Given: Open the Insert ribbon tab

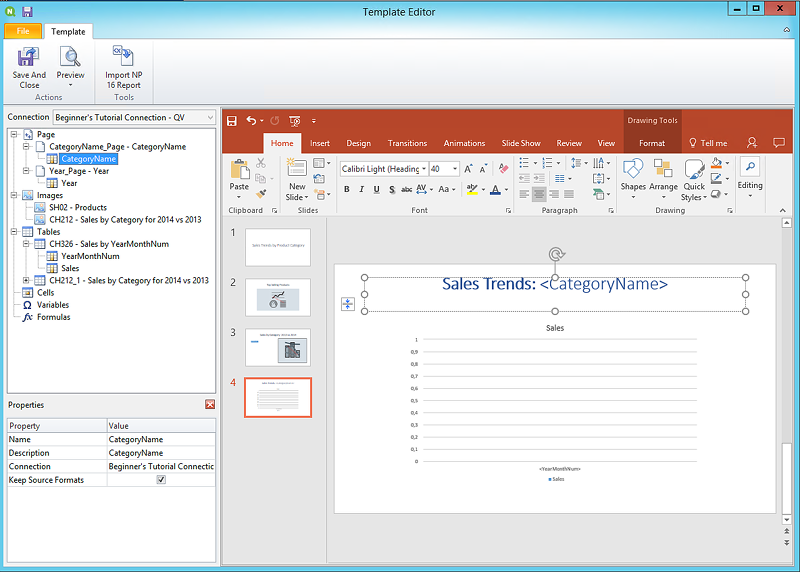Looking at the screenshot, I should pyautogui.click(x=320, y=143).
